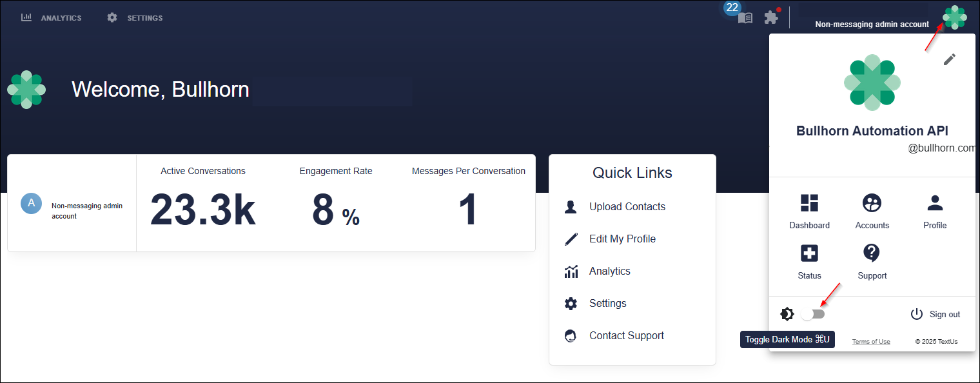Click the brightness icon beside dark mode switch

coord(787,314)
